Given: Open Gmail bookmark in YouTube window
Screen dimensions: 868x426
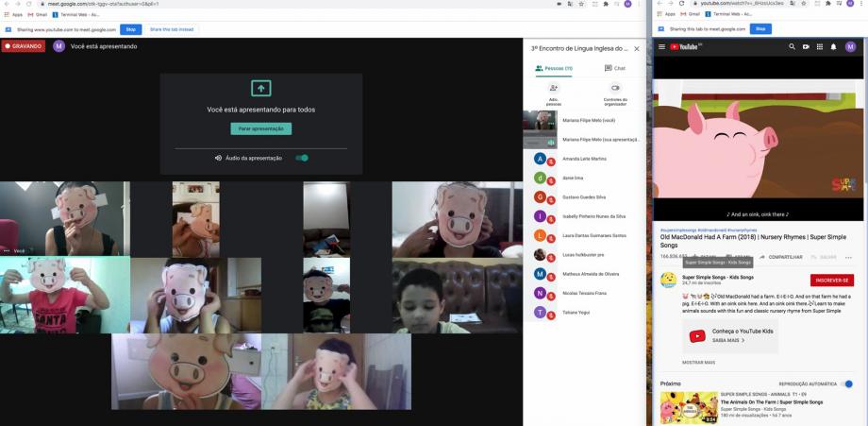Looking at the screenshot, I should coord(691,14).
